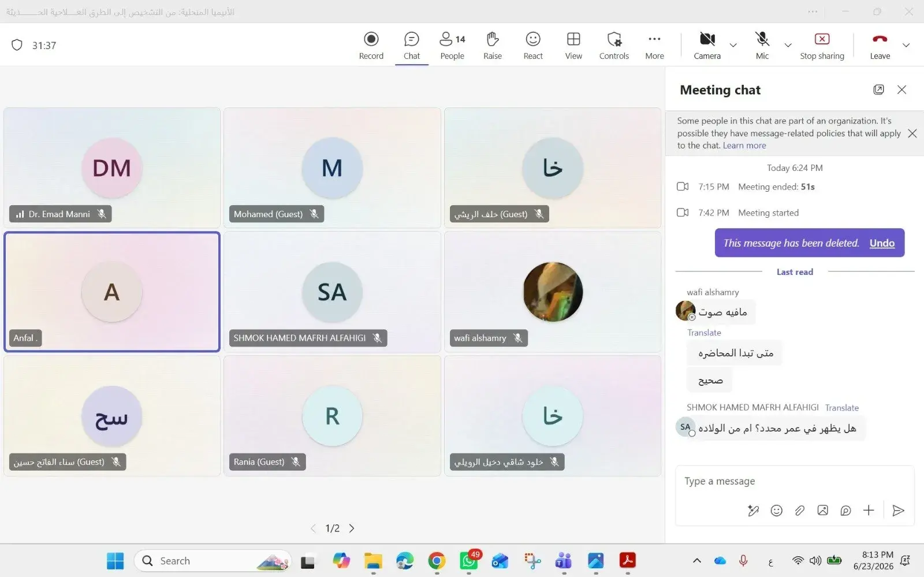The height and width of the screenshot is (577, 924).
Task: Pop out the Meeting chat window
Action: (x=878, y=90)
